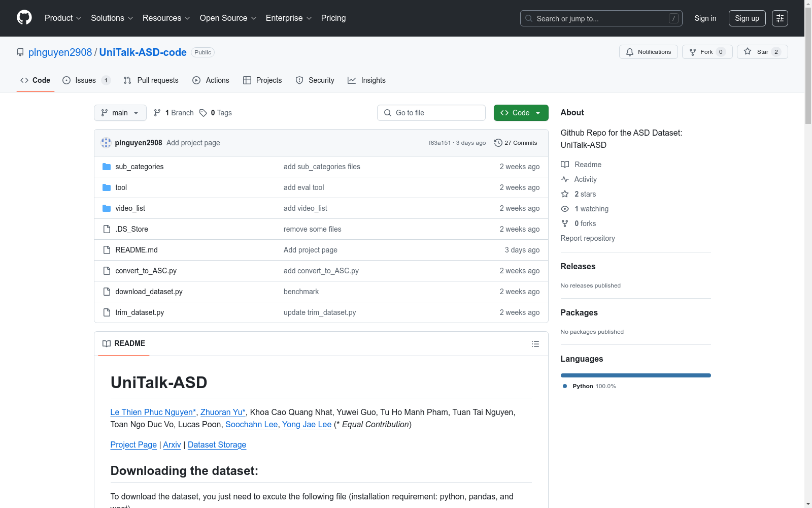
Task: Expand the Solutions menu
Action: point(112,18)
